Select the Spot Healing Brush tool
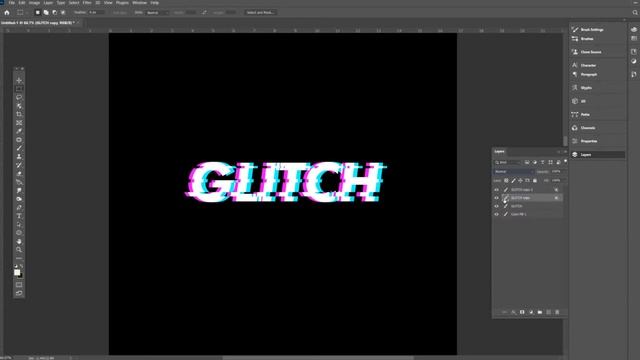Viewport: 640px width, 360px height. tap(19, 140)
